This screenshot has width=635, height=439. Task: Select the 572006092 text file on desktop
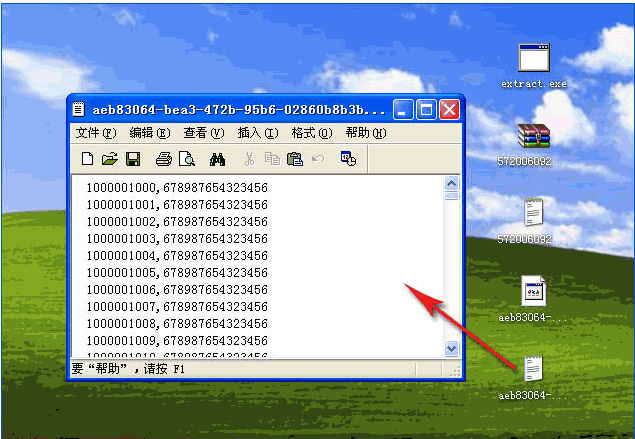pyautogui.click(x=533, y=213)
